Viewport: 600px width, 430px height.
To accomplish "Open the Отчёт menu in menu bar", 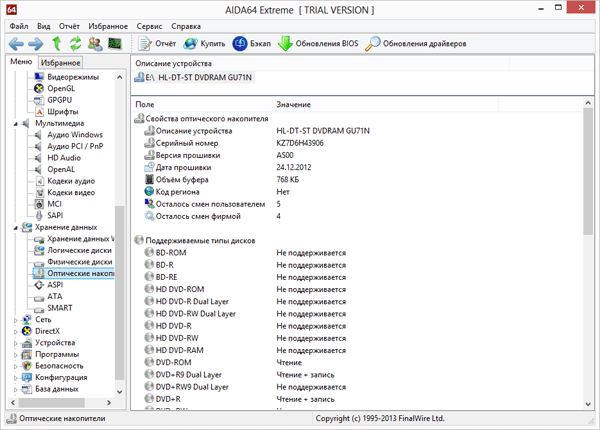I will tap(69, 26).
